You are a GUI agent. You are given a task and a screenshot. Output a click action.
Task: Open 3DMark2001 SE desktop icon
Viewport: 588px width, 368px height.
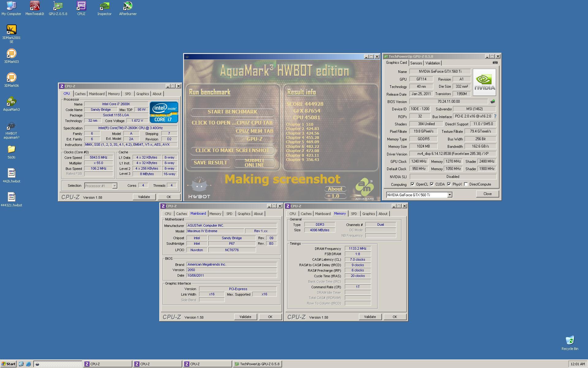[x=11, y=34]
